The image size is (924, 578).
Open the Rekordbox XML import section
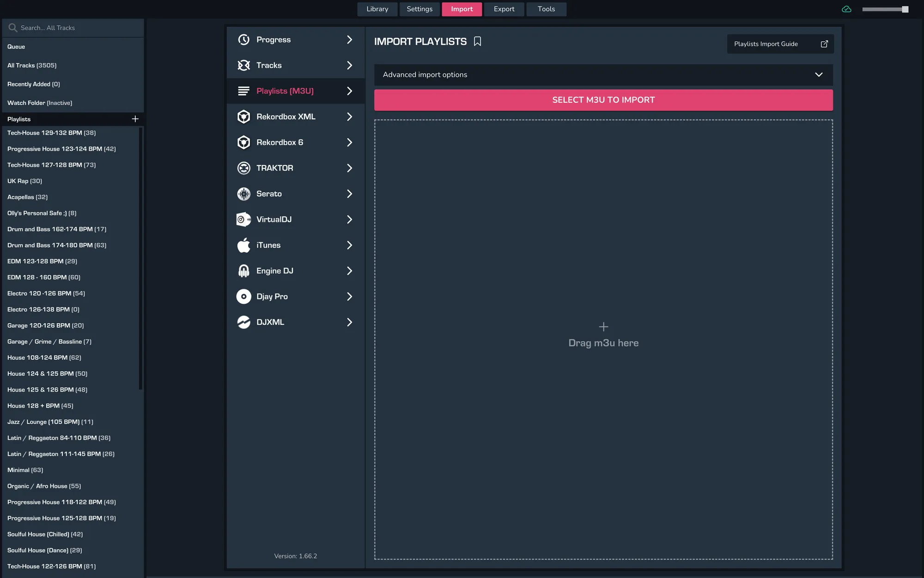point(286,117)
